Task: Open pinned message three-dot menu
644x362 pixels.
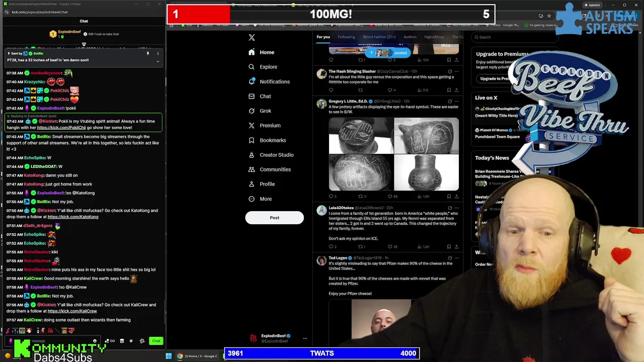Action: (x=157, y=53)
